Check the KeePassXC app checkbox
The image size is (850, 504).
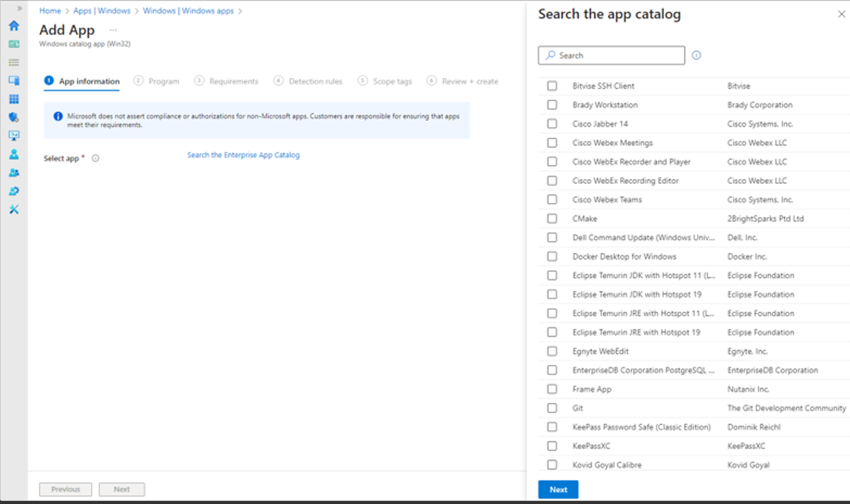pyautogui.click(x=552, y=446)
